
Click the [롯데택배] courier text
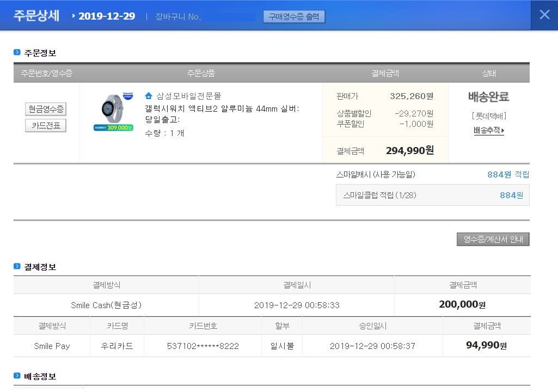[489, 116]
